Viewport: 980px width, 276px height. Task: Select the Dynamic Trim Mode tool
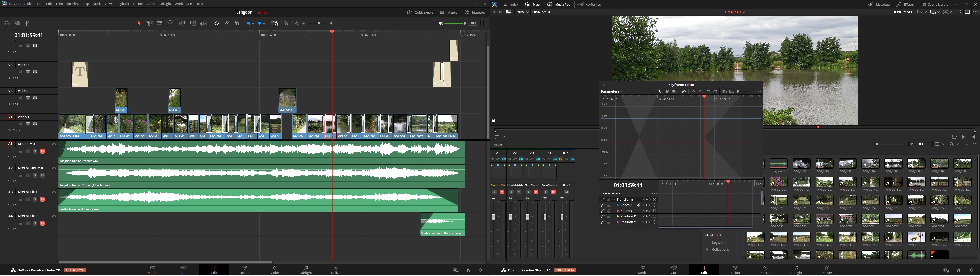point(170,24)
